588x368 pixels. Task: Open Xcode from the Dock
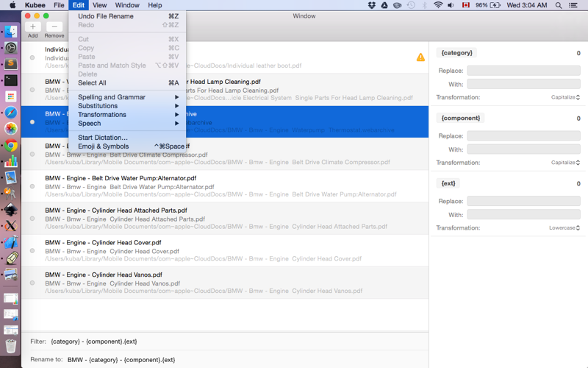[11, 242]
